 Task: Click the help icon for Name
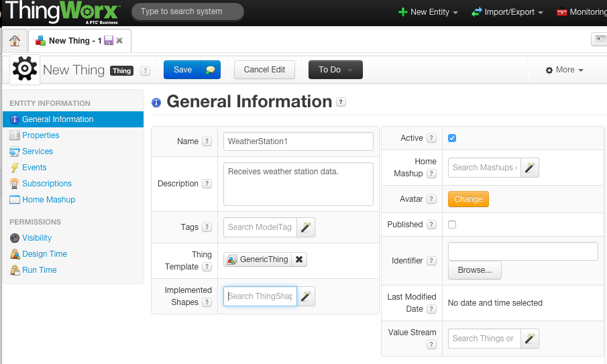pyautogui.click(x=207, y=141)
